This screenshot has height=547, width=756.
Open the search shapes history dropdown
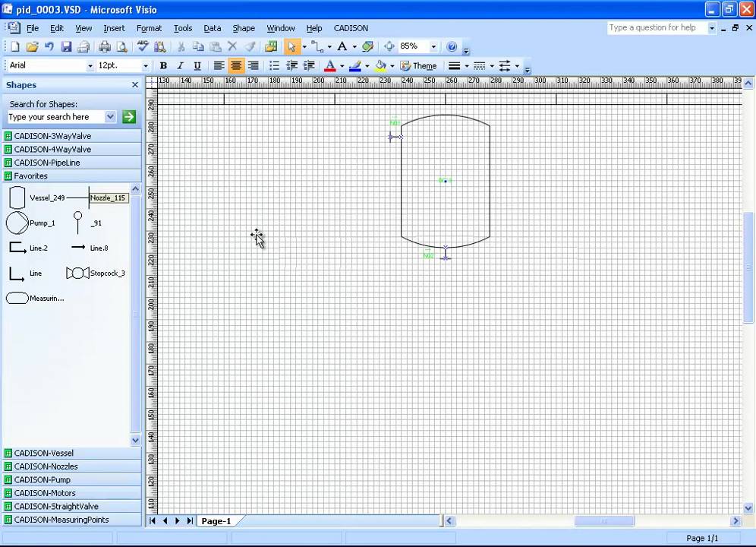click(x=110, y=117)
